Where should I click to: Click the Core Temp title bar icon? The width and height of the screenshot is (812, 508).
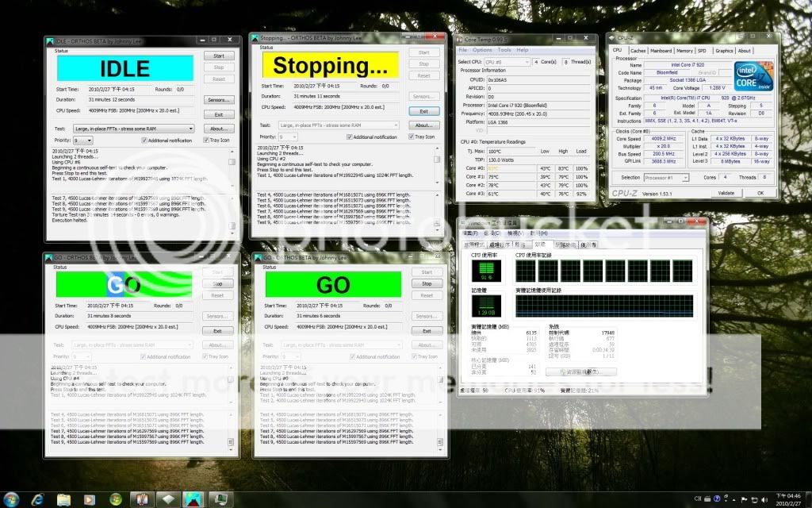coord(459,39)
